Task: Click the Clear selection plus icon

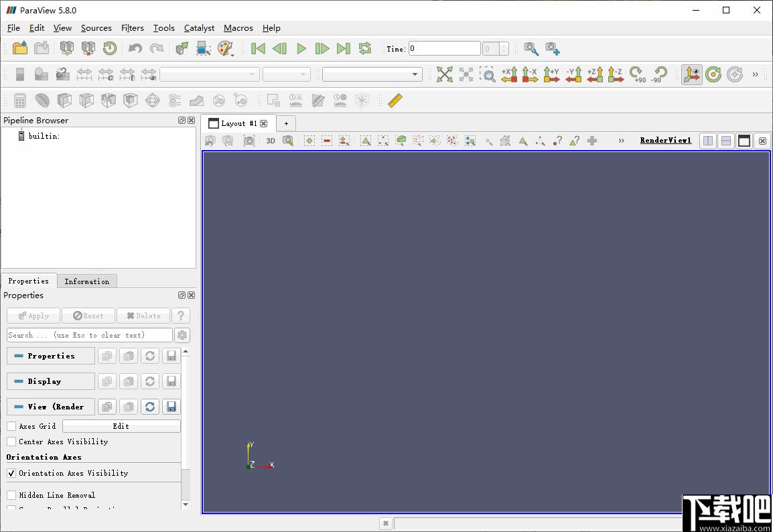Action: (x=592, y=141)
